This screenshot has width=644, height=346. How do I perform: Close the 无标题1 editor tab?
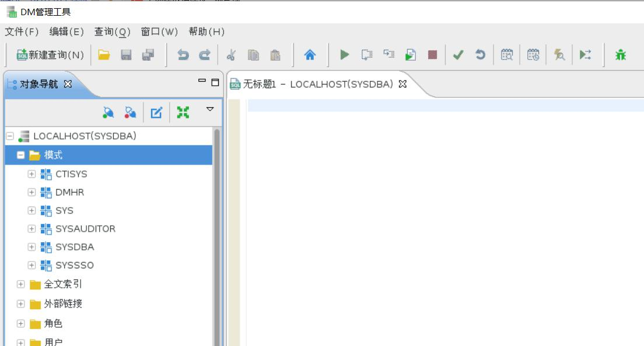tap(402, 84)
